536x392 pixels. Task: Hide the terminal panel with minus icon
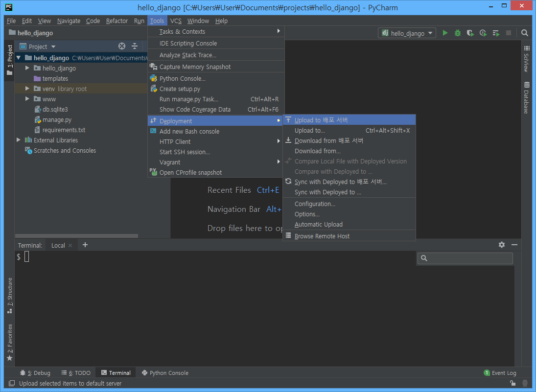[514, 245]
